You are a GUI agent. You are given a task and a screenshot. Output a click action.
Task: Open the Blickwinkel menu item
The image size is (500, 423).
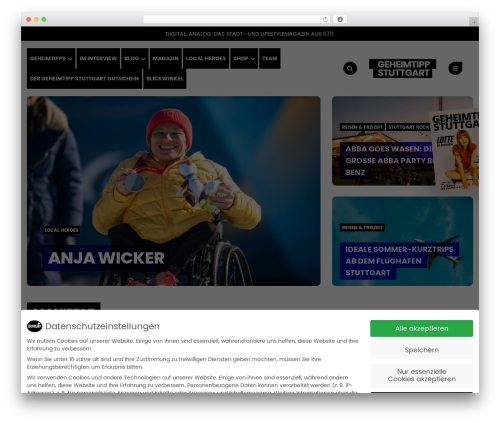(x=165, y=79)
